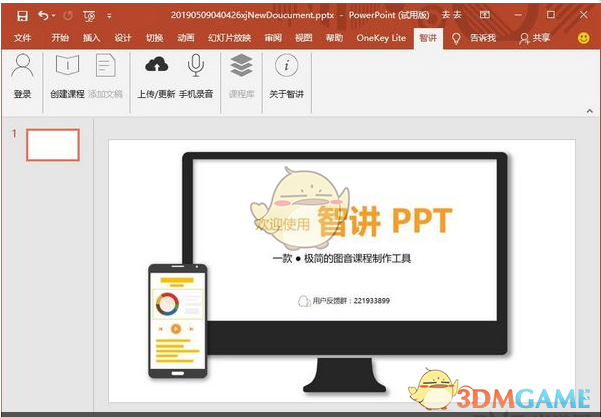The width and height of the screenshot is (601, 417).
Task: Start slideshow from beginning icon
Action: (x=89, y=16)
